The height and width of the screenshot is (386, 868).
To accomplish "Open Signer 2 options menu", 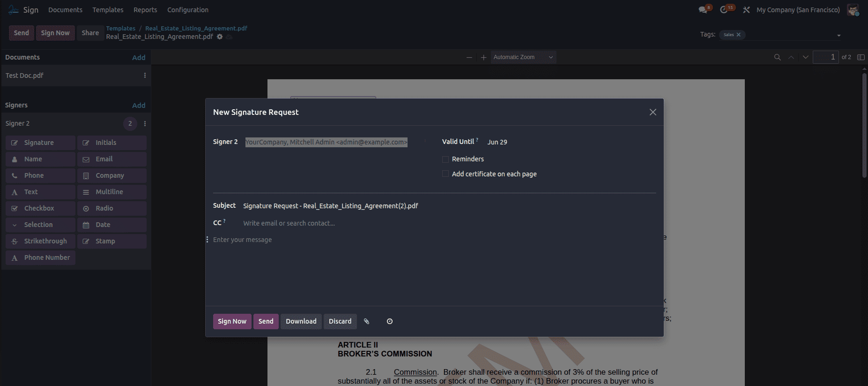I will (145, 123).
